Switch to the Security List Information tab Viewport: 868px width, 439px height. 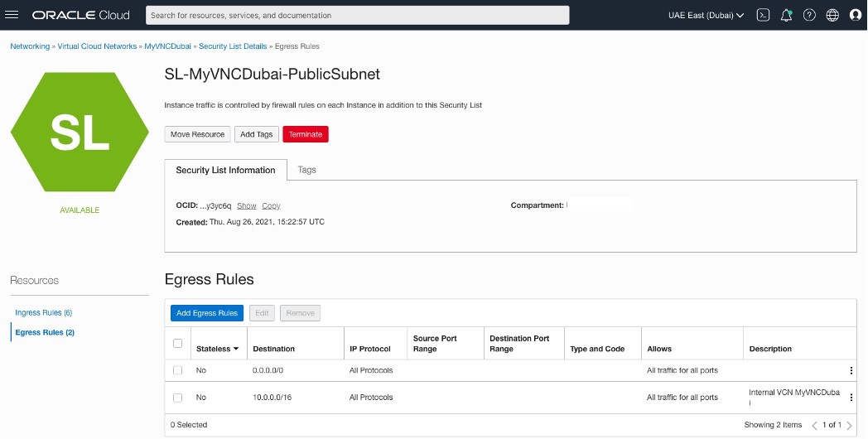(x=225, y=170)
